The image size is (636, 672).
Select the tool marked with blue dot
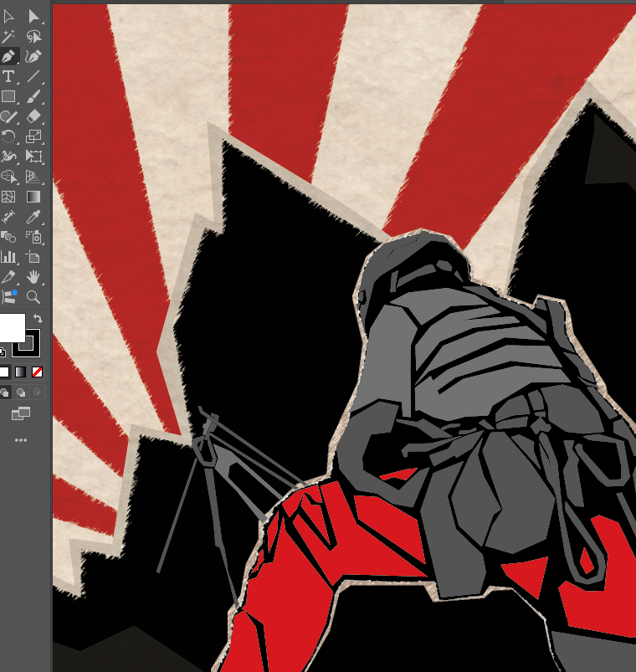(8, 296)
